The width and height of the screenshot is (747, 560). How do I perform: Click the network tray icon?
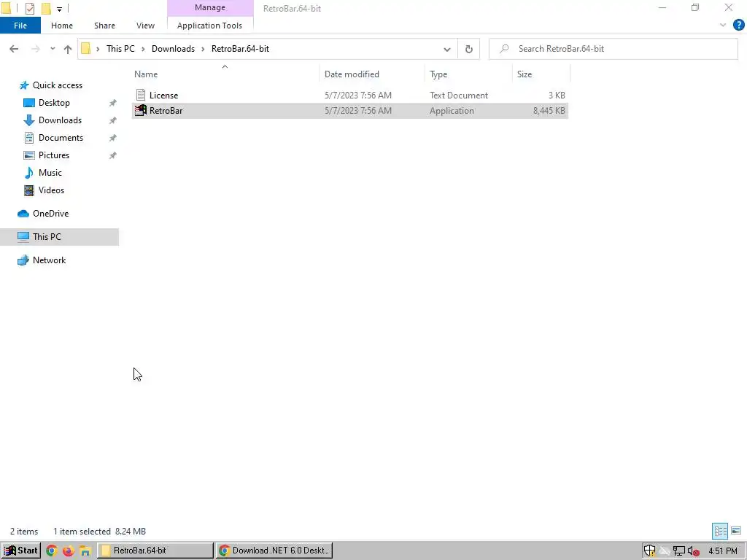(679, 551)
